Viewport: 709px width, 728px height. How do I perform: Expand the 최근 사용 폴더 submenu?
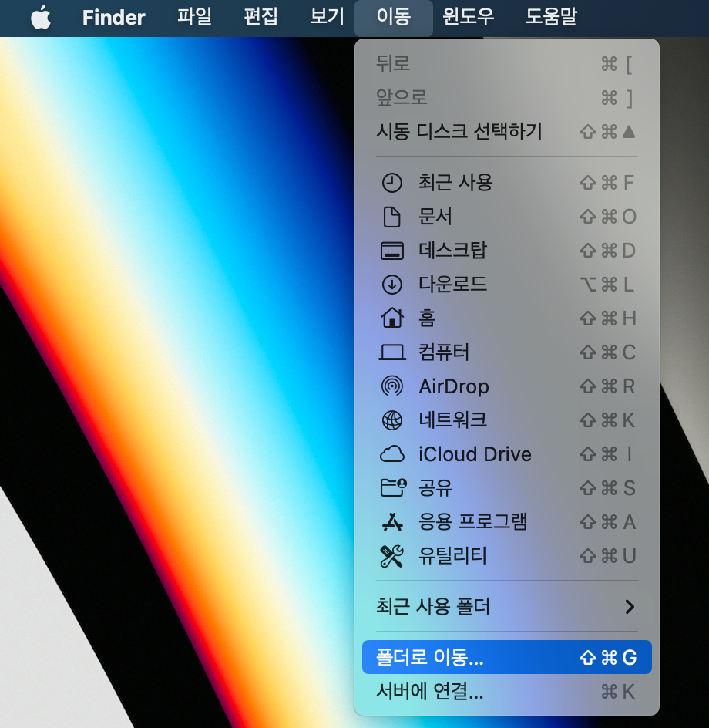pos(506,606)
